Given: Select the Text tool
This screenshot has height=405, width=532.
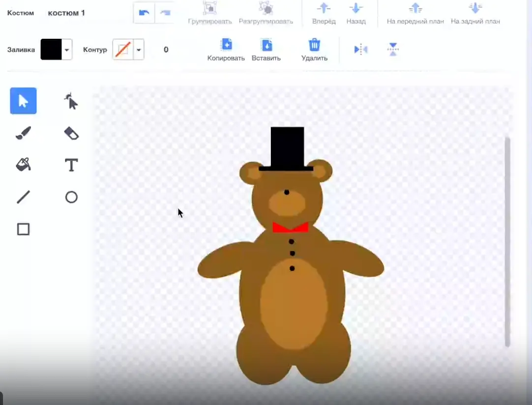Looking at the screenshot, I should (x=71, y=165).
